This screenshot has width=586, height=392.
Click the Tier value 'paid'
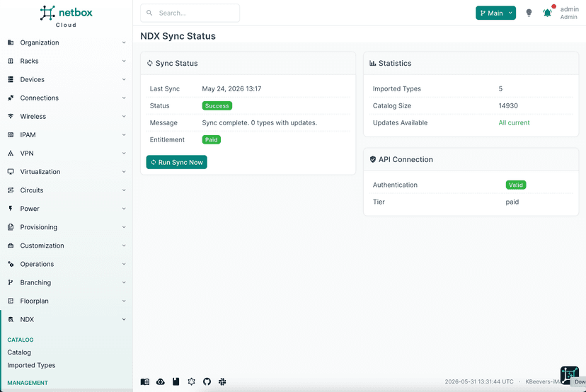coord(512,202)
